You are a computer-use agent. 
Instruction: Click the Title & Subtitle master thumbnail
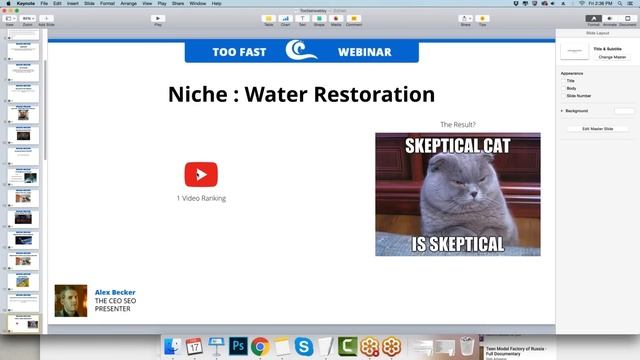tap(575, 51)
